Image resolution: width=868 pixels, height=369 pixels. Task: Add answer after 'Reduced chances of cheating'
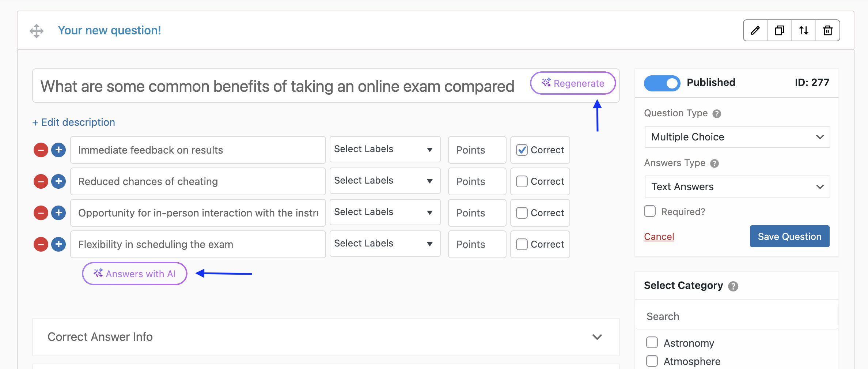58,181
